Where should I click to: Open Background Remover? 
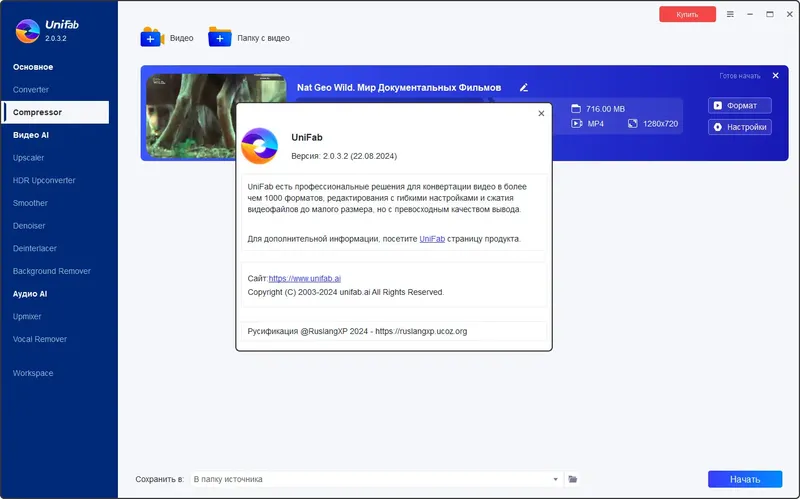tap(52, 271)
